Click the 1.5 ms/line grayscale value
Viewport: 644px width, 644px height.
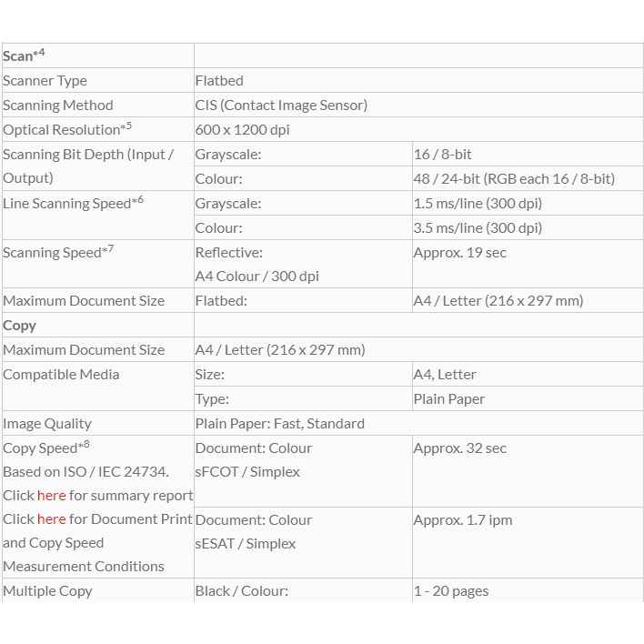point(478,204)
